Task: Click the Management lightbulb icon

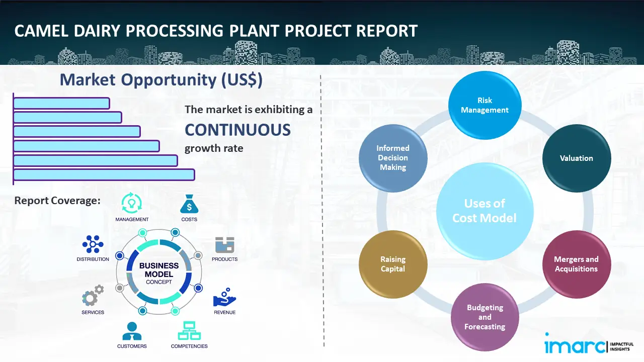Action: pos(132,204)
